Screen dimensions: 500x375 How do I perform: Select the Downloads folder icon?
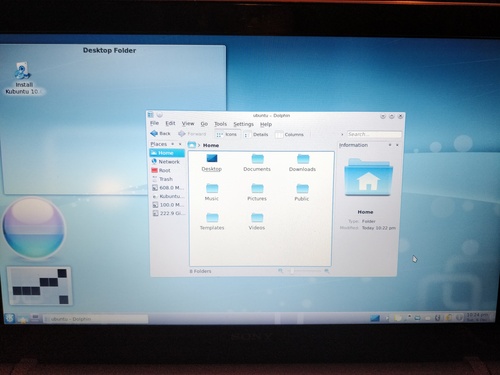point(302,162)
